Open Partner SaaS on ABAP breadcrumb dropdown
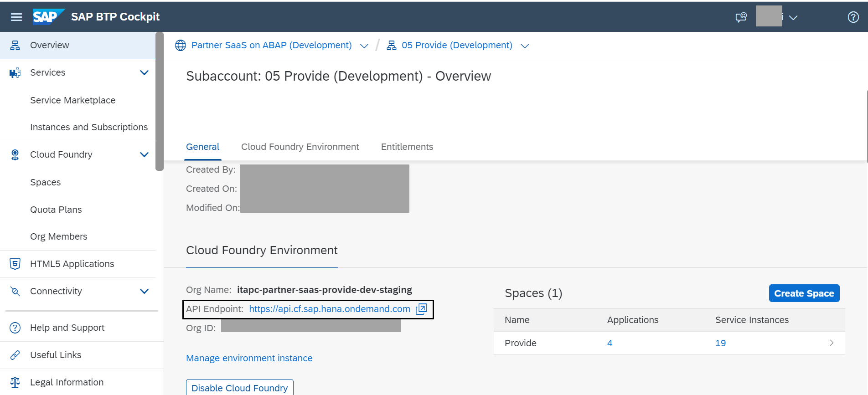 tap(364, 46)
